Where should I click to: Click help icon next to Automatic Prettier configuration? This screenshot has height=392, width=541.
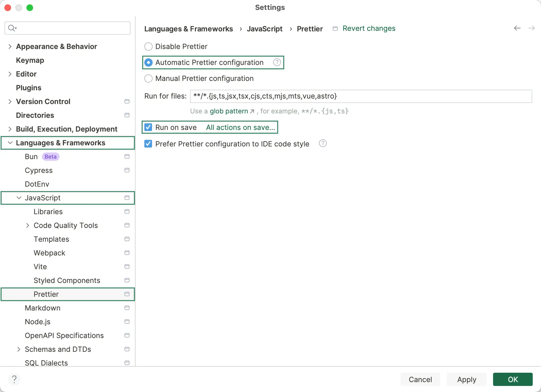pyautogui.click(x=277, y=62)
